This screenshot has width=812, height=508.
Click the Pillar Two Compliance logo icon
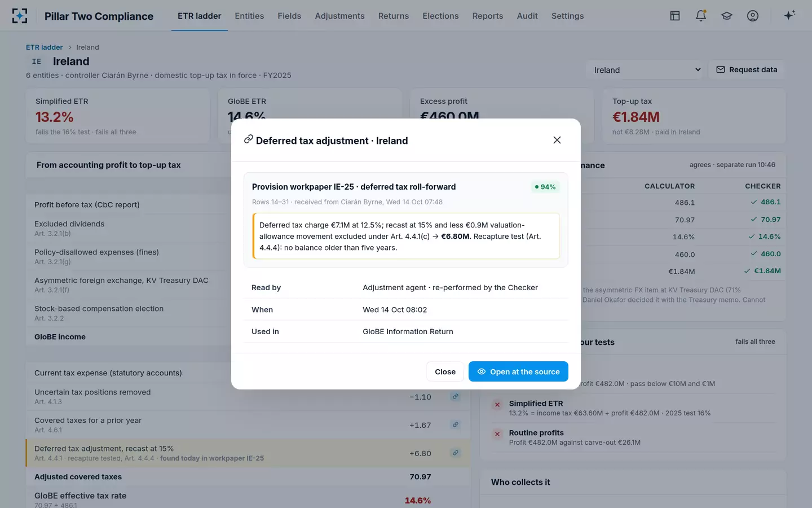20,16
